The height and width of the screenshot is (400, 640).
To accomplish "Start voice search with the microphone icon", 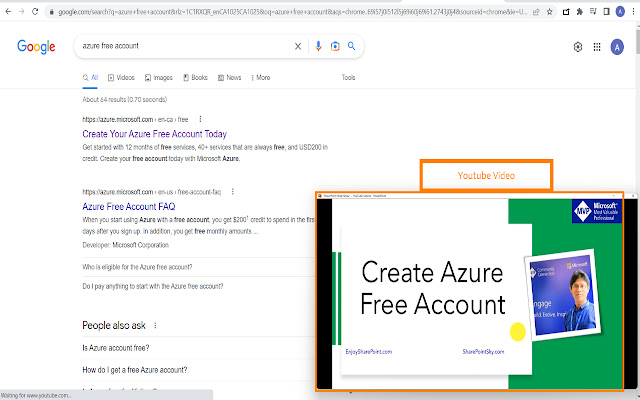I will (318, 47).
